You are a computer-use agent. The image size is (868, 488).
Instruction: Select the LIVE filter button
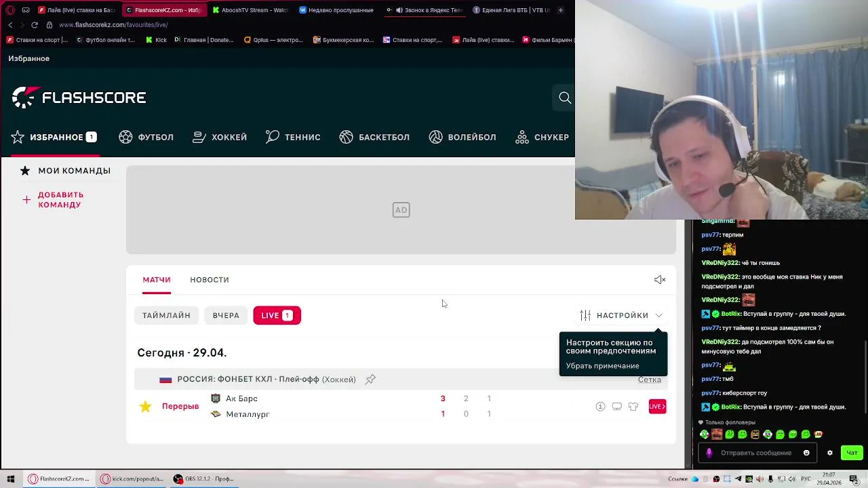pos(277,315)
